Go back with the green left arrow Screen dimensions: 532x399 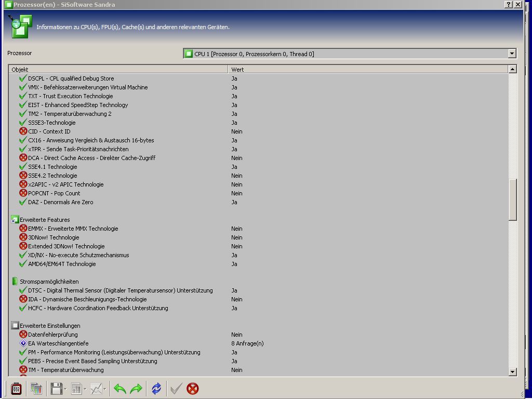(x=120, y=389)
